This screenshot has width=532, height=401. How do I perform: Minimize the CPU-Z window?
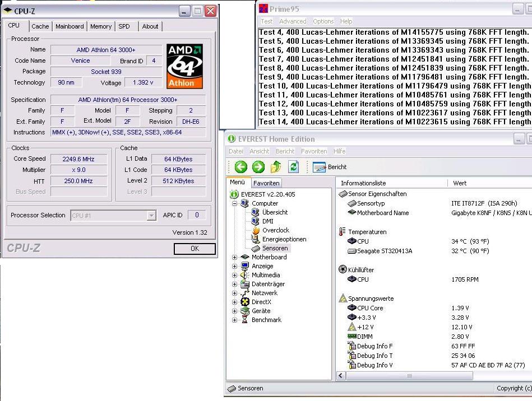point(184,11)
